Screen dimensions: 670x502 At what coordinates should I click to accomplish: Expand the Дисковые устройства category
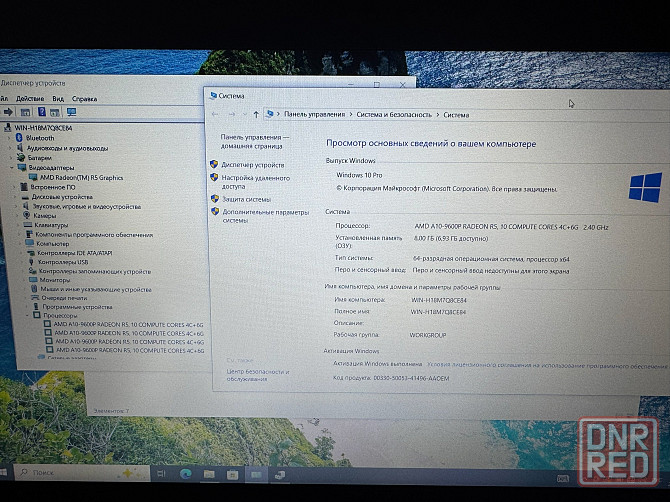click(15, 197)
